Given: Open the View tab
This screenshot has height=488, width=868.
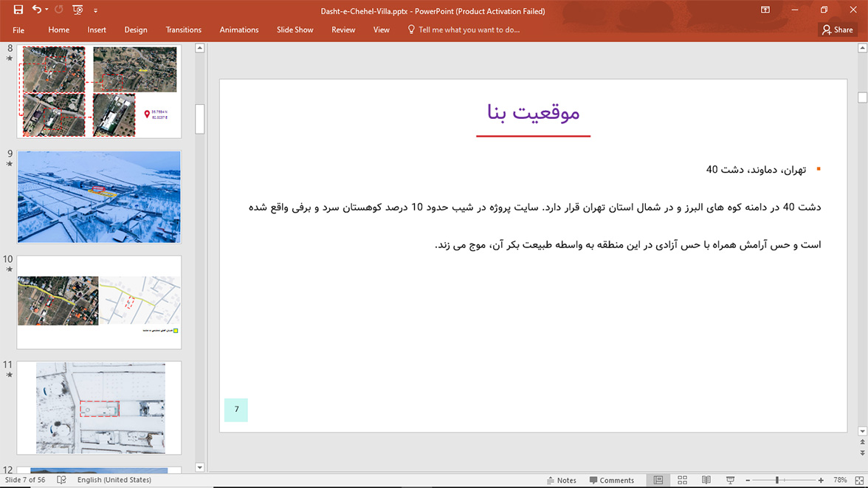Looking at the screenshot, I should pyautogui.click(x=382, y=30).
